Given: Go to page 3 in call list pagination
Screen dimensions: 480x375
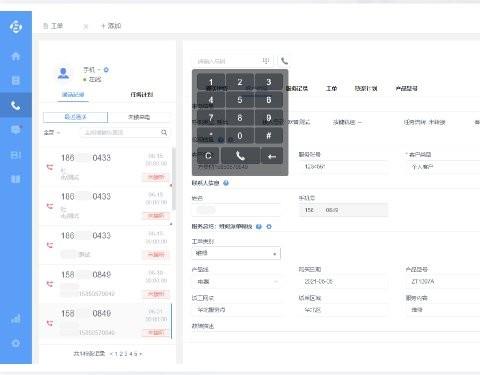Looking at the screenshot, I should (126, 354).
